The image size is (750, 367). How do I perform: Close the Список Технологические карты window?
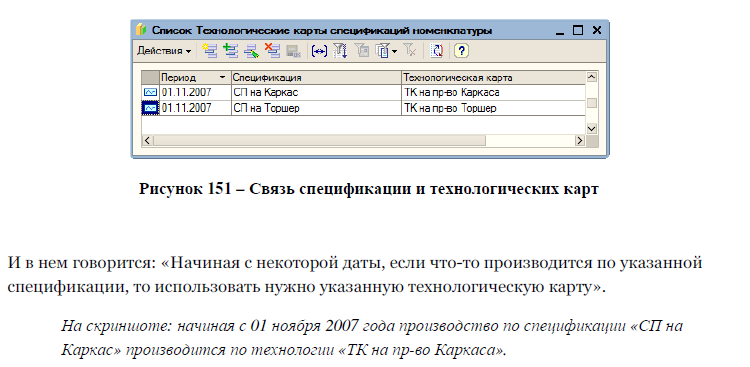click(596, 31)
